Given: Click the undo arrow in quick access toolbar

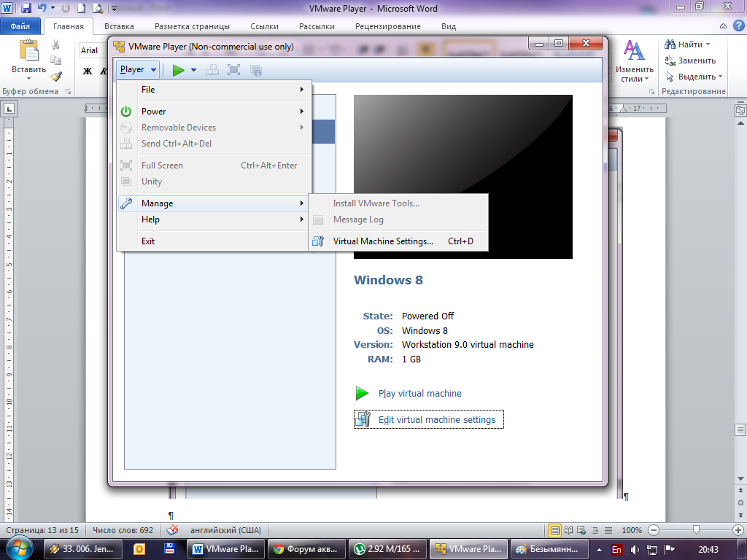Looking at the screenshot, I should tap(42, 8).
